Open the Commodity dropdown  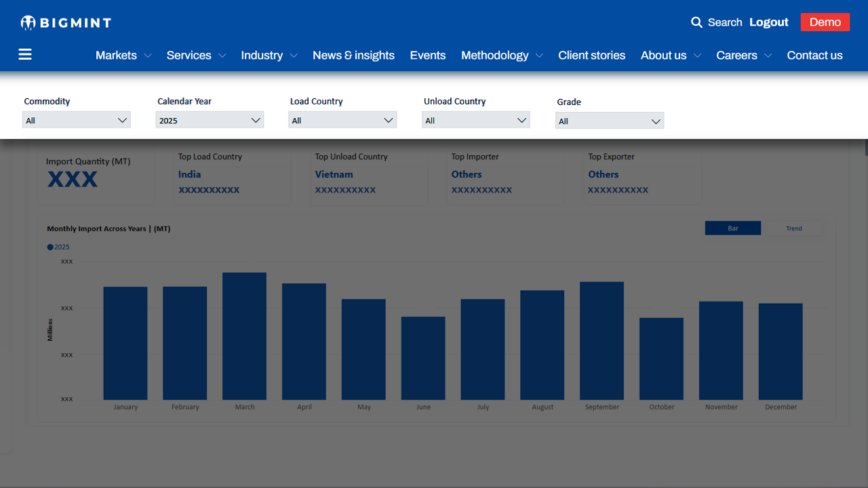[x=77, y=121]
